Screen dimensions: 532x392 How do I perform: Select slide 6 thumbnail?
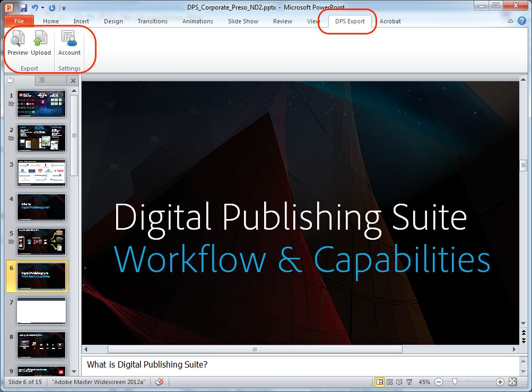(x=41, y=276)
